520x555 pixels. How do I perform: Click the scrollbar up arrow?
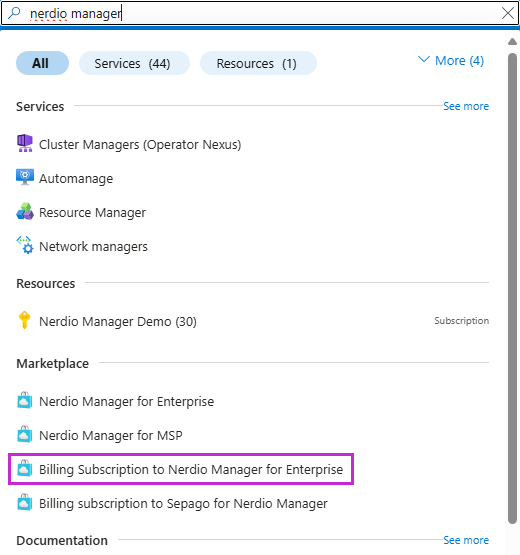point(512,42)
